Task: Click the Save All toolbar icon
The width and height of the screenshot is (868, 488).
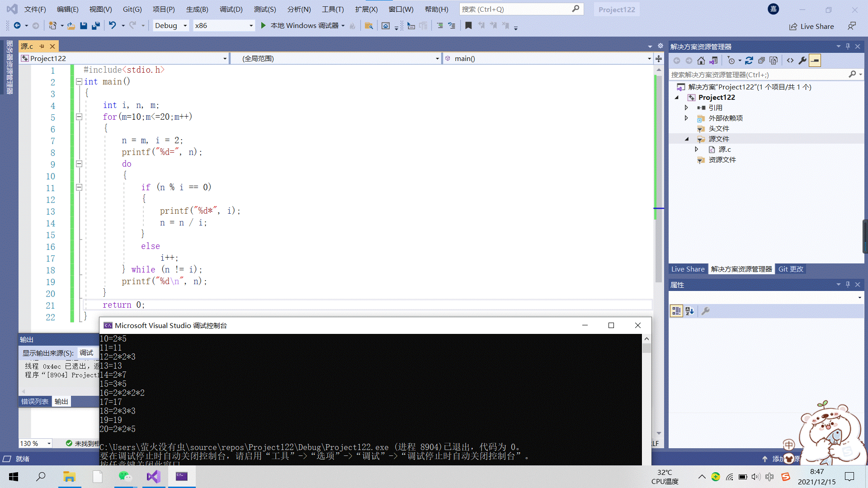Action: click(x=95, y=26)
